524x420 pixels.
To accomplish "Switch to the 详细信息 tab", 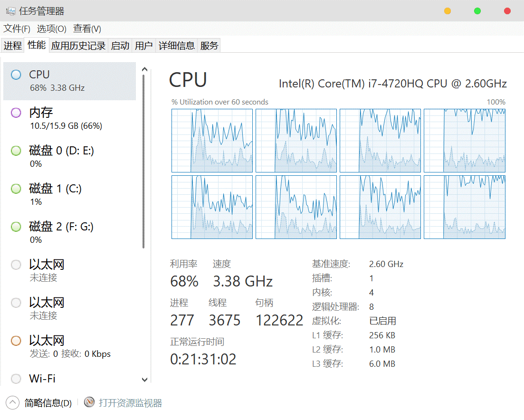I will [176, 46].
